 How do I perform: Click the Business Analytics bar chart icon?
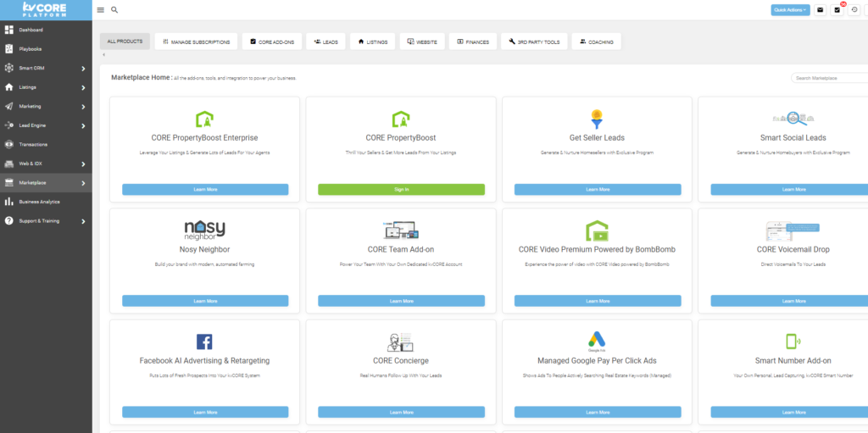pos(9,202)
